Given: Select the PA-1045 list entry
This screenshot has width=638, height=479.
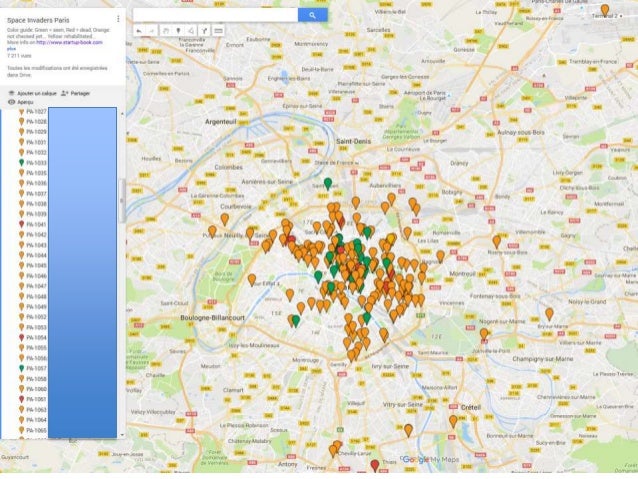Looking at the screenshot, I should click(33, 265).
